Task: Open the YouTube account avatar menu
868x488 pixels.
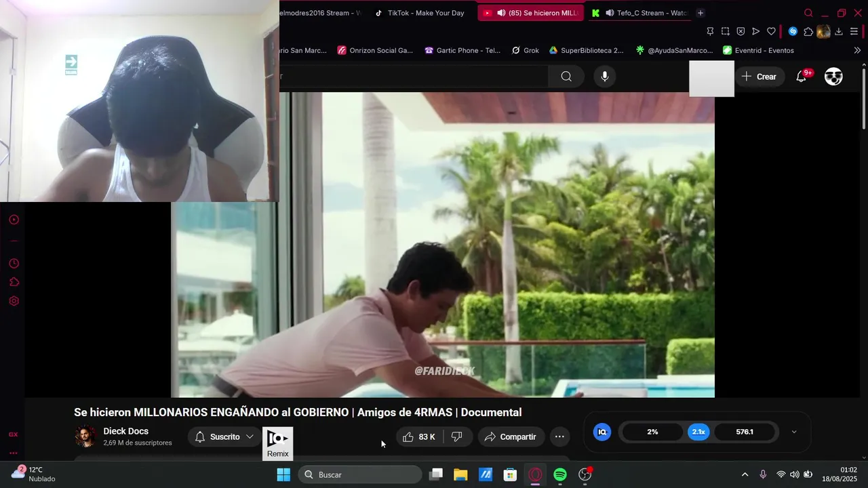Action: tap(833, 77)
